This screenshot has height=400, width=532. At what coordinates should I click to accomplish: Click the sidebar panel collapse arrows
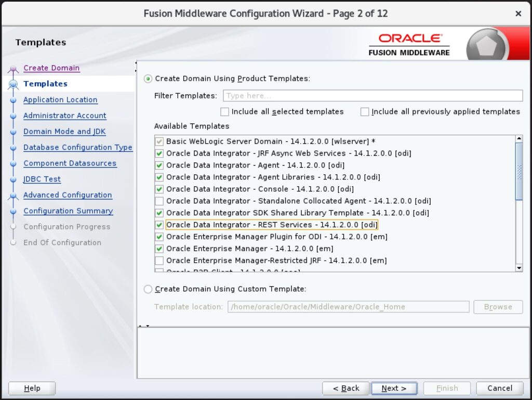point(136,67)
